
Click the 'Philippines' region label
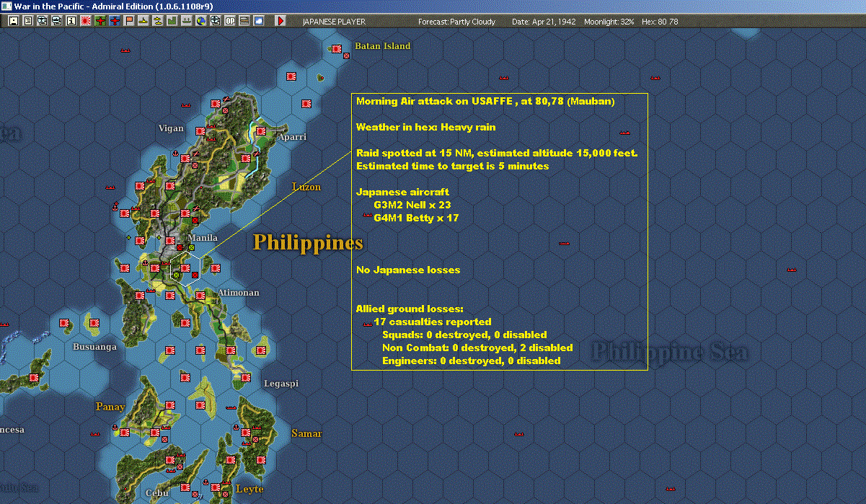pos(308,242)
